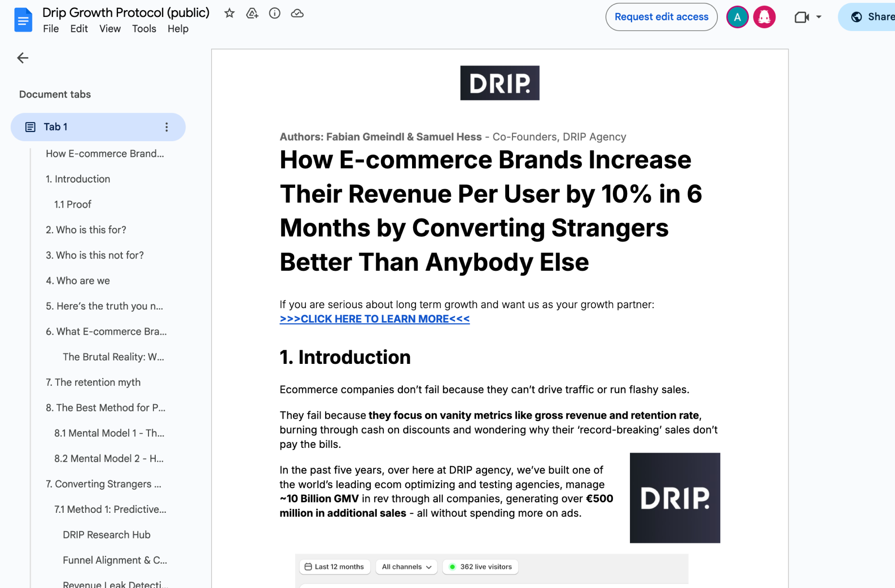
Task: Click the teal 'A' user avatar
Action: (737, 17)
